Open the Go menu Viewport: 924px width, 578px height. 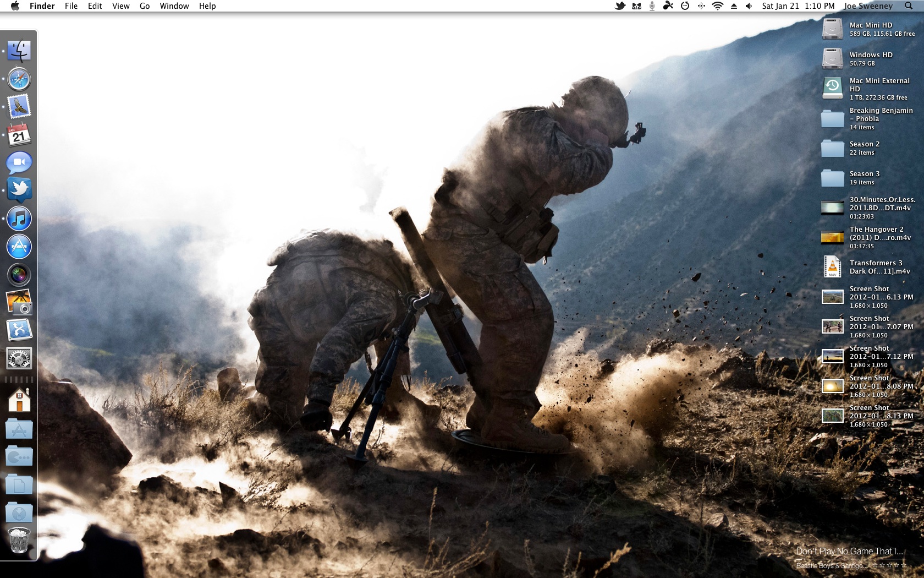145,6
